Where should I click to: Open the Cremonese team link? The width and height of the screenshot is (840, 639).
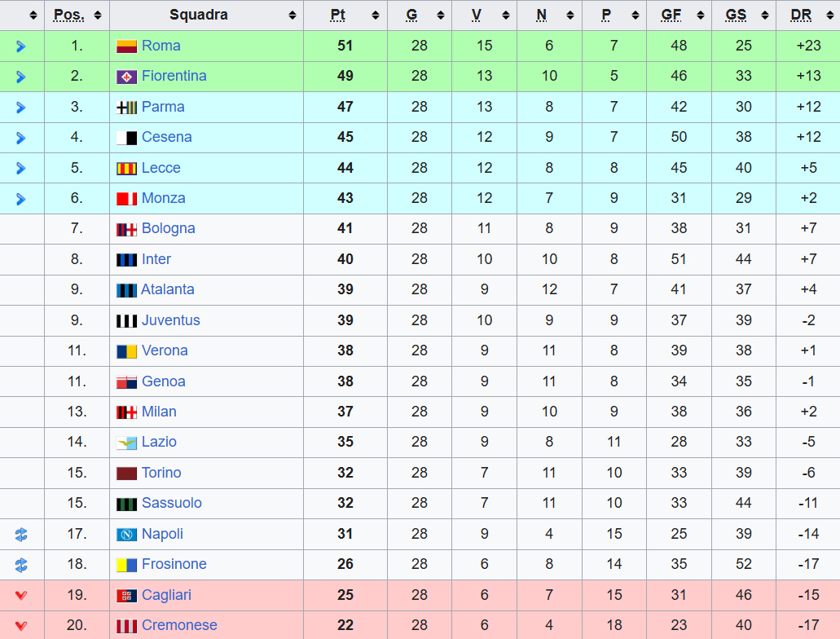click(179, 625)
